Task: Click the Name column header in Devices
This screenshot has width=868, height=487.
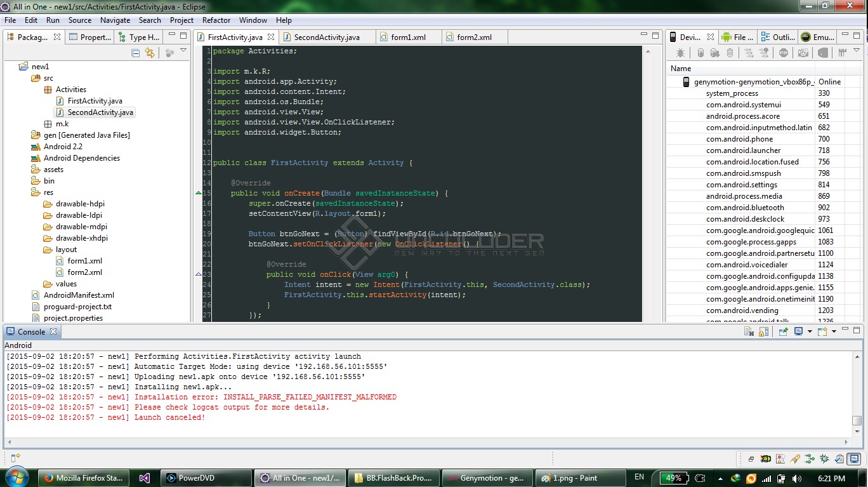Action: (741, 69)
